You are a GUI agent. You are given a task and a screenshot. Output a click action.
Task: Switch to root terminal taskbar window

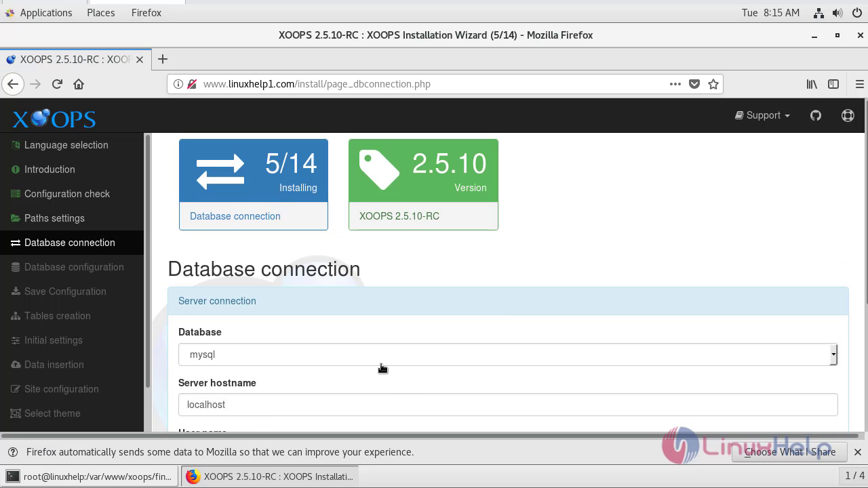90,476
